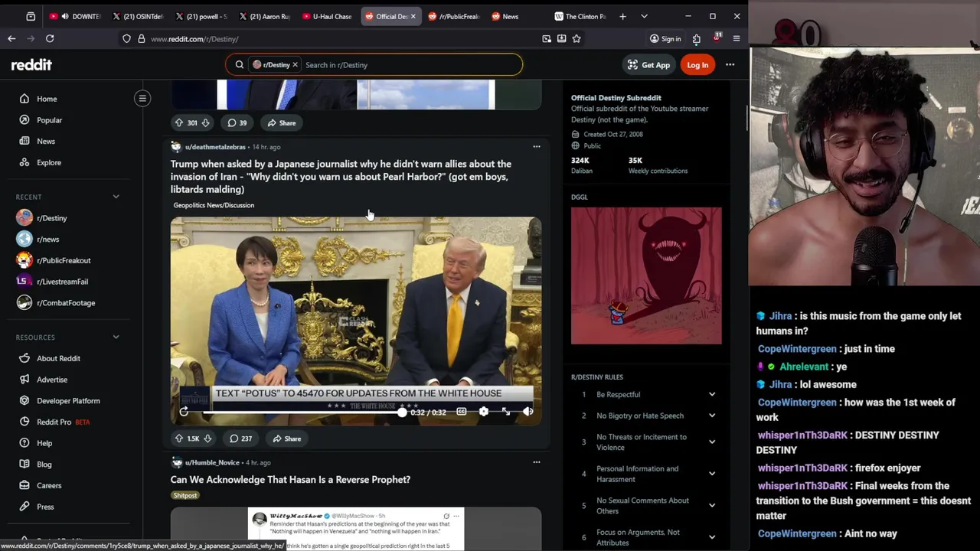Collapse the RECENT section
This screenshot has height=551, width=980.
[x=116, y=197]
